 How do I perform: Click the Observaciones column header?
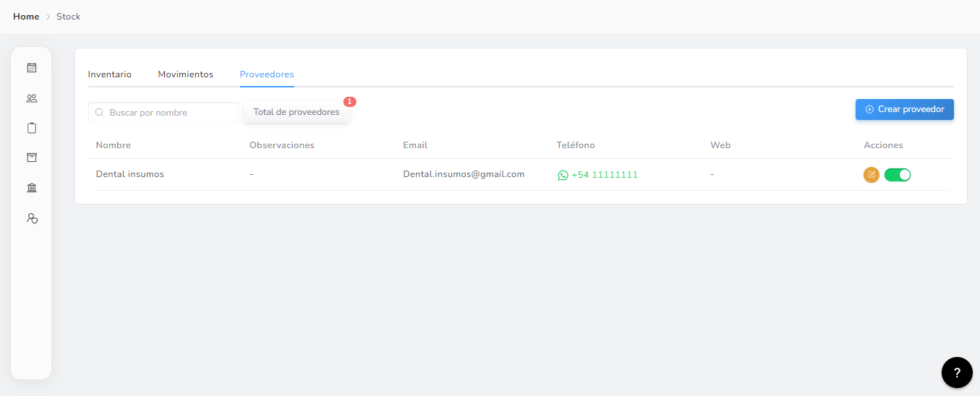(x=282, y=145)
